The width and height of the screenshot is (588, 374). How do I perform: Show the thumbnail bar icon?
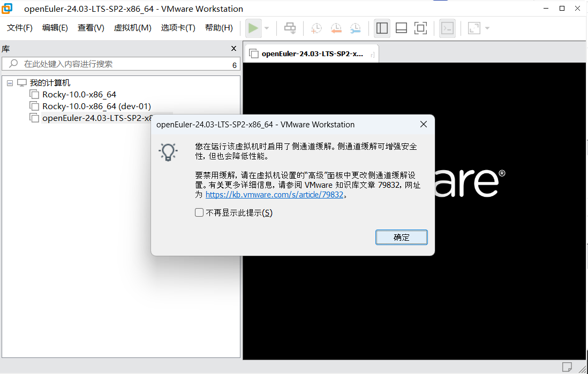[401, 28]
